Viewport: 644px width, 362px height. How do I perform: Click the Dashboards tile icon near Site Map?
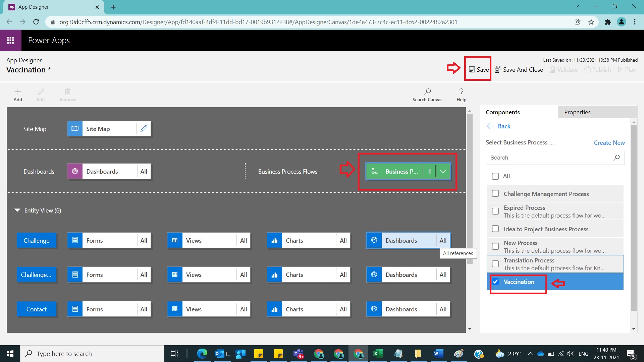74,171
